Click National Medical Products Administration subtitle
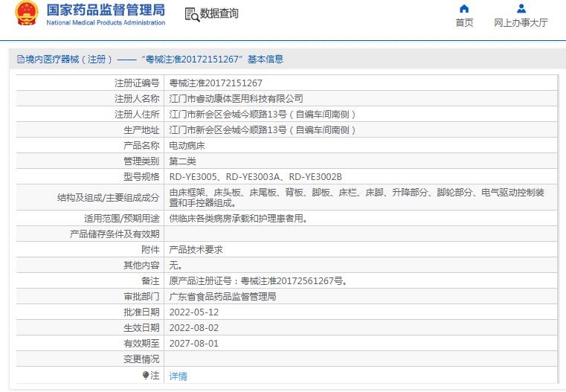566x392 pixels. (x=106, y=22)
